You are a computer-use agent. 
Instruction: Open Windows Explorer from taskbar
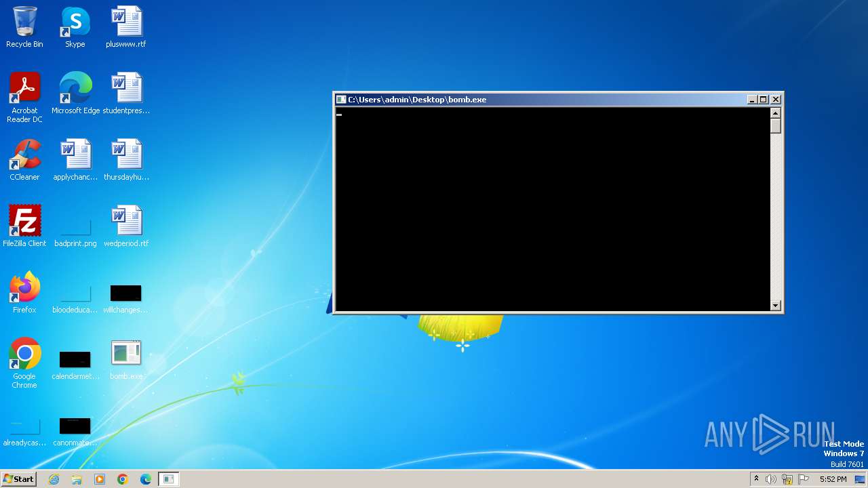click(77, 479)
